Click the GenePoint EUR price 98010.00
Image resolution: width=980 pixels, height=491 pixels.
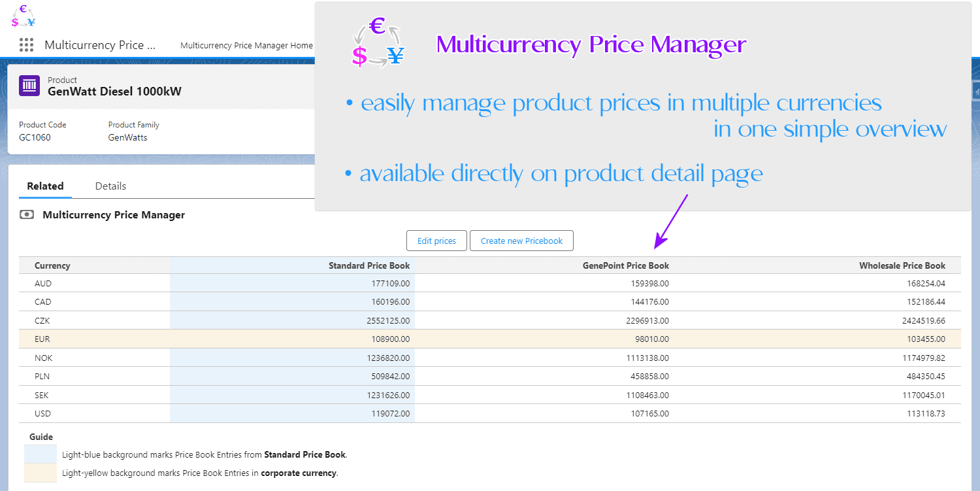[651, 339]
